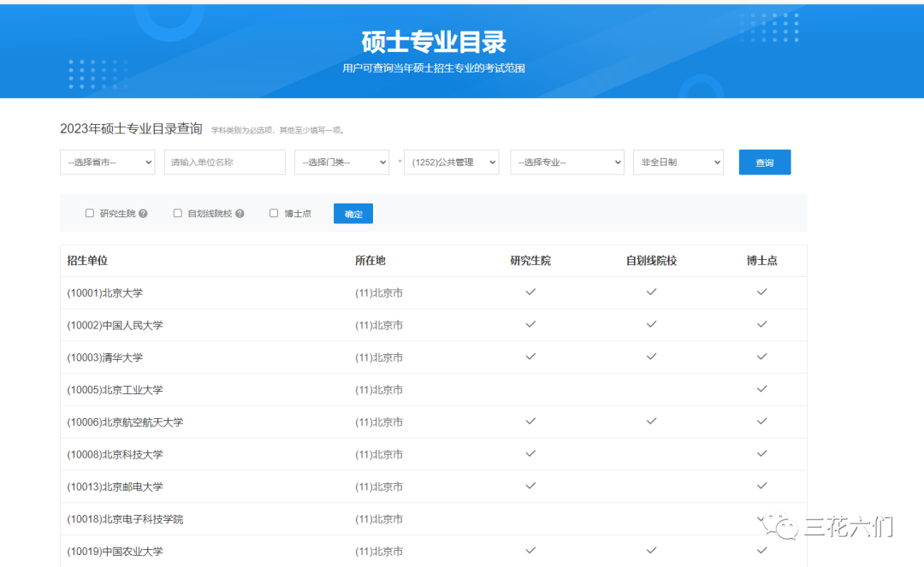Open (10008)北京科技大学 entry

pyautogui.click(x=115, y=455)
